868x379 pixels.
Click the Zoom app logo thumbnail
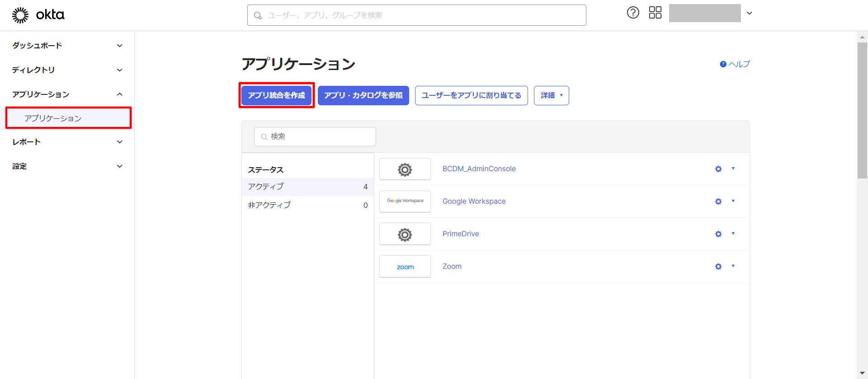point(405,267)
